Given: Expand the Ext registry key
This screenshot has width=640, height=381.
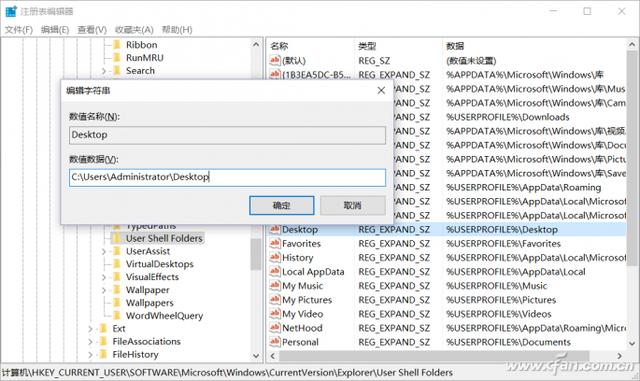Looking at the screenshot, I should click(90, 329).
